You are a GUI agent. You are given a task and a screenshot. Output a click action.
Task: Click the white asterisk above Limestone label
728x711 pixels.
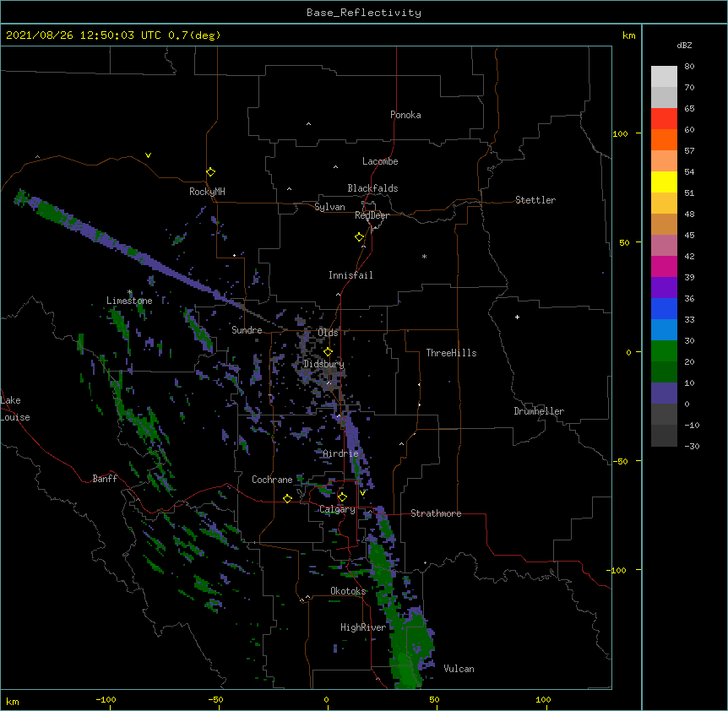[x=130, y=292]
